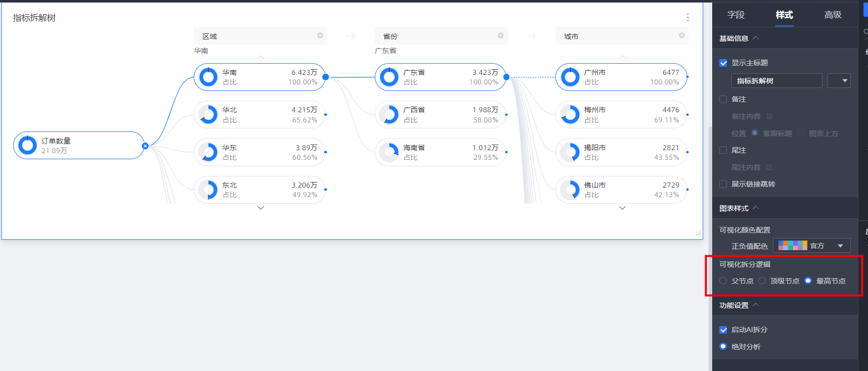Open the chart's three-dot more menu
Screen dimensions: 868x371
pyautogui.click(x=687, y=17)
